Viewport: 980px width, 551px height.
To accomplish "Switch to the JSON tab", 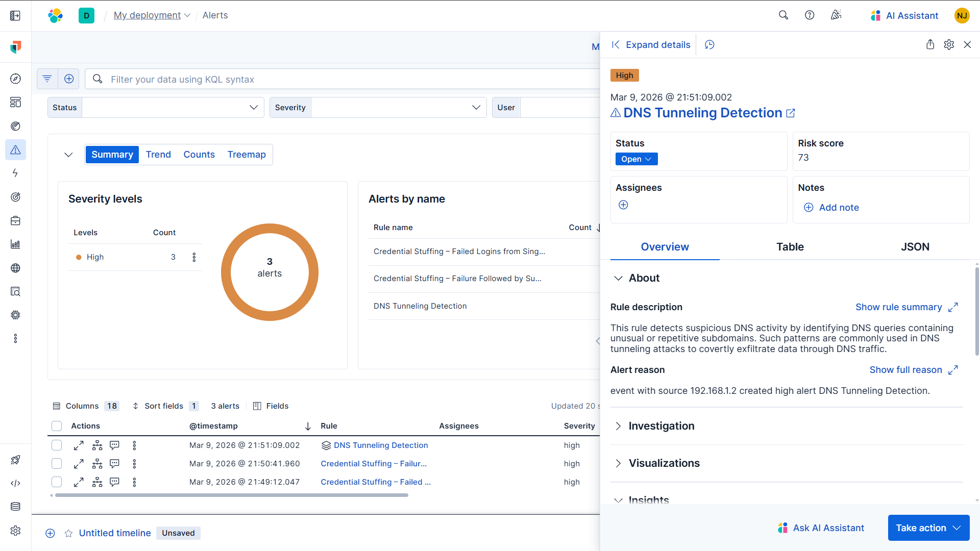I will (915, 247).
